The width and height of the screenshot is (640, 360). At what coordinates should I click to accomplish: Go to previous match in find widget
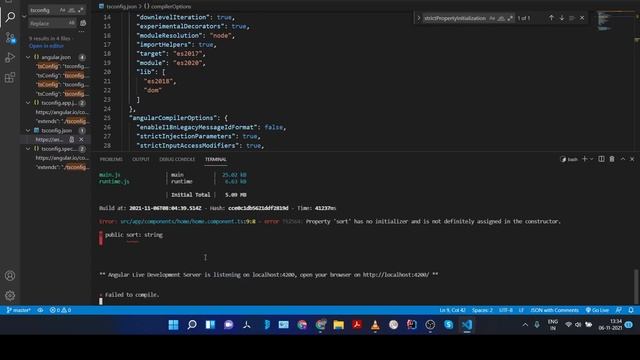[x=551, y=18]
